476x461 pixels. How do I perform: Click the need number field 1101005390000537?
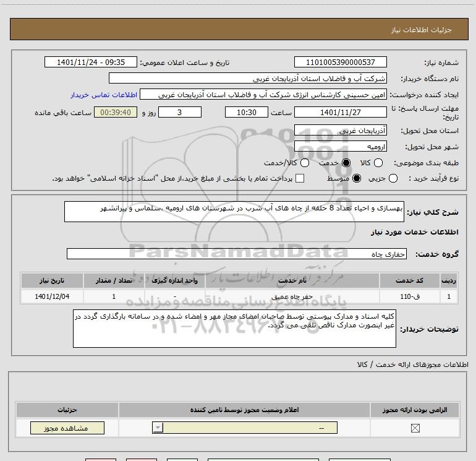coord(340,62)
